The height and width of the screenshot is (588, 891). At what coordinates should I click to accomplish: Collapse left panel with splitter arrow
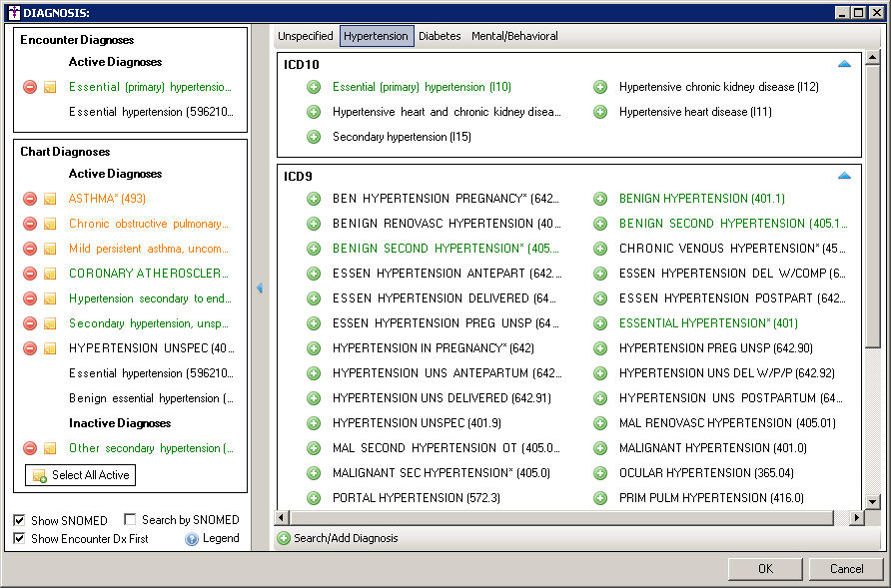tap(260, 288)
